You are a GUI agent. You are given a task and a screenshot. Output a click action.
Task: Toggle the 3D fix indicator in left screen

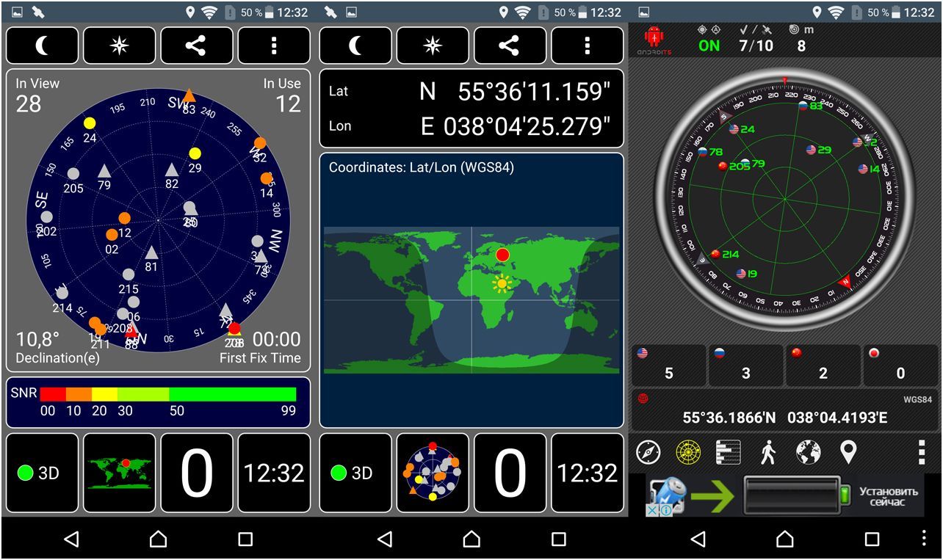click(42, 473)
